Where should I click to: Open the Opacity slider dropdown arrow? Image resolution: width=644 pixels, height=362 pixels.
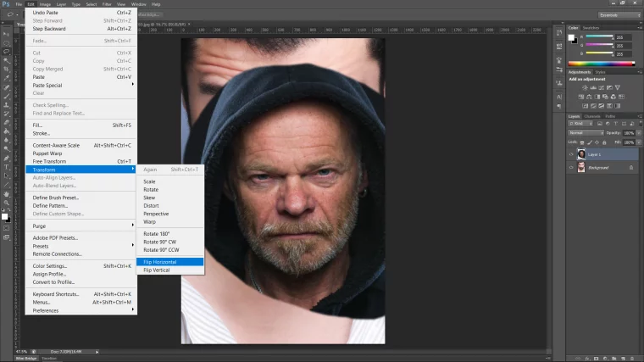pyautogui.click(x=639, y=133)
